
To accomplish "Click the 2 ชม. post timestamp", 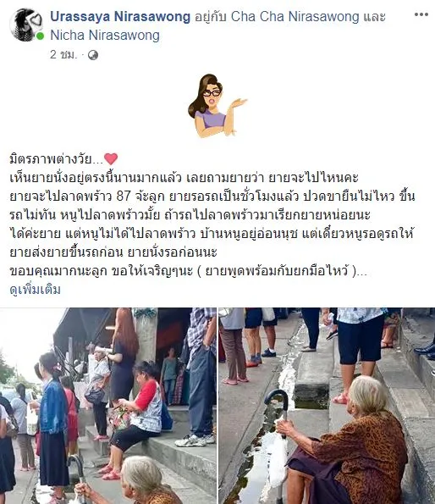I will pyautogui.click(x=63, y=55).
